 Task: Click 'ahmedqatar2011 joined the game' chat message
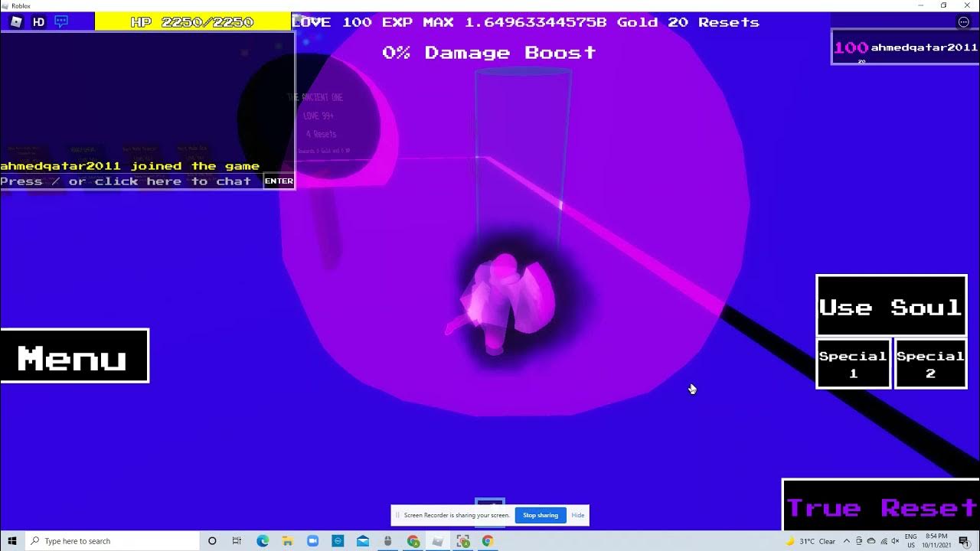click(x=130, y=166)
